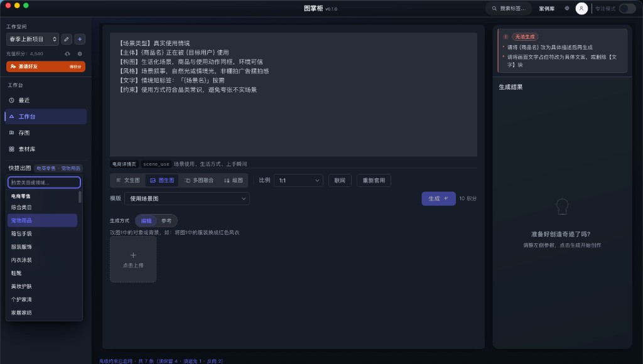Screen dimensions: 643x364
Task: Click the scene_use tag
Action: coord(156,164)
